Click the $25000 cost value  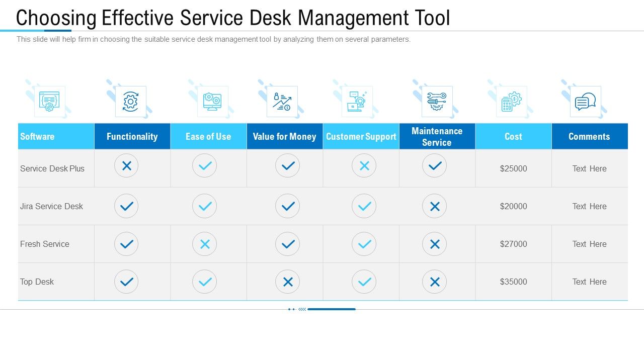tap(514, 168)
